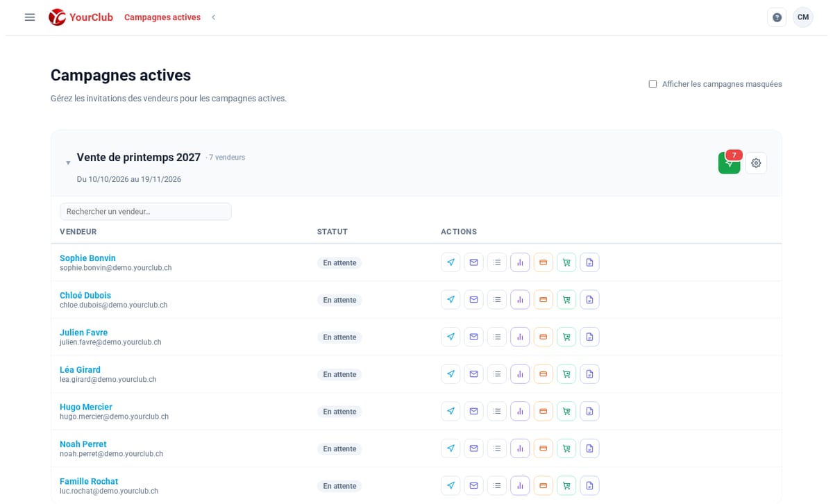Click the YourClub logo
The height and width of the screenshot is (504, 833).
pyautogui.click(x=81, y=17)
